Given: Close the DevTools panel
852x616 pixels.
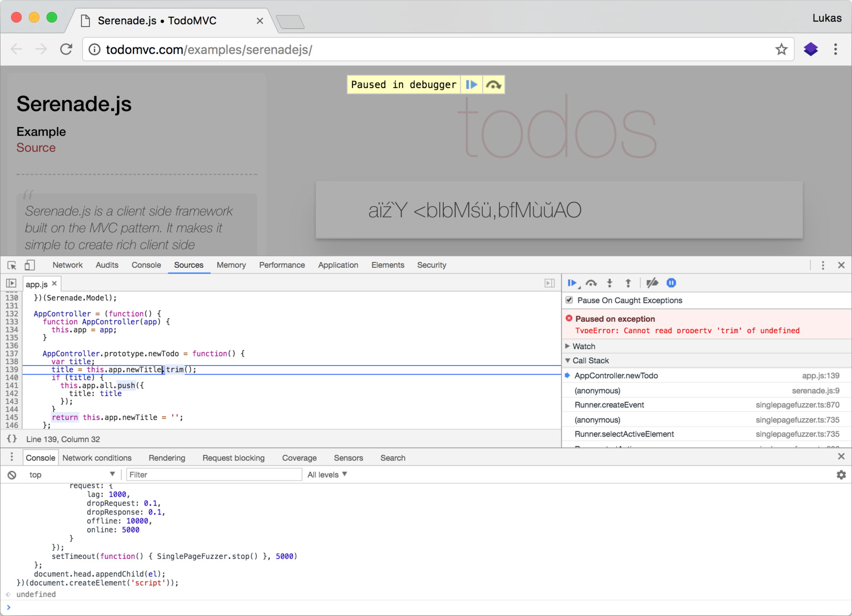Looking at the screenshot, I should click(841, 265).
